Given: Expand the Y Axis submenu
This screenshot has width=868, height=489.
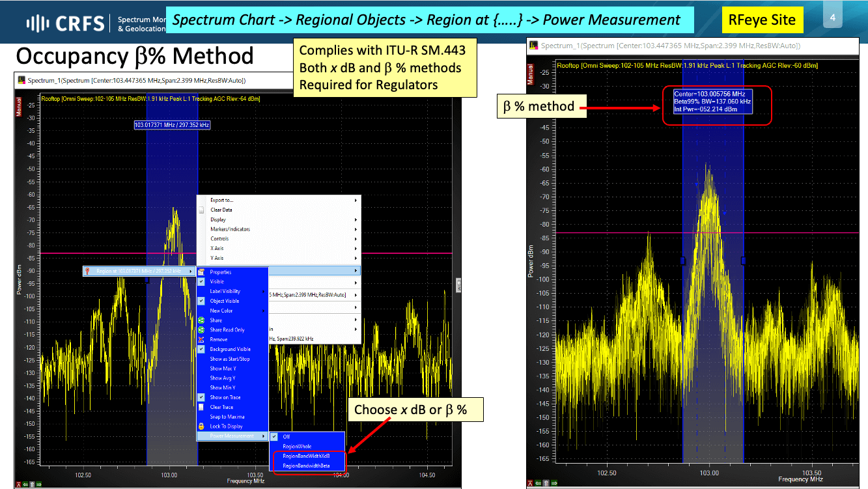Looking at the screenshot, I should [279, 258].
